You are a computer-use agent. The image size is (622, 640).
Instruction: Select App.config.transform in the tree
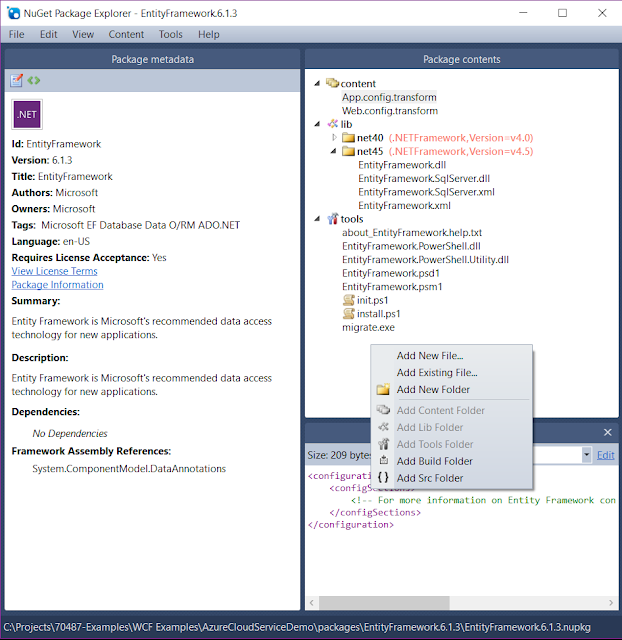point(389,97)
